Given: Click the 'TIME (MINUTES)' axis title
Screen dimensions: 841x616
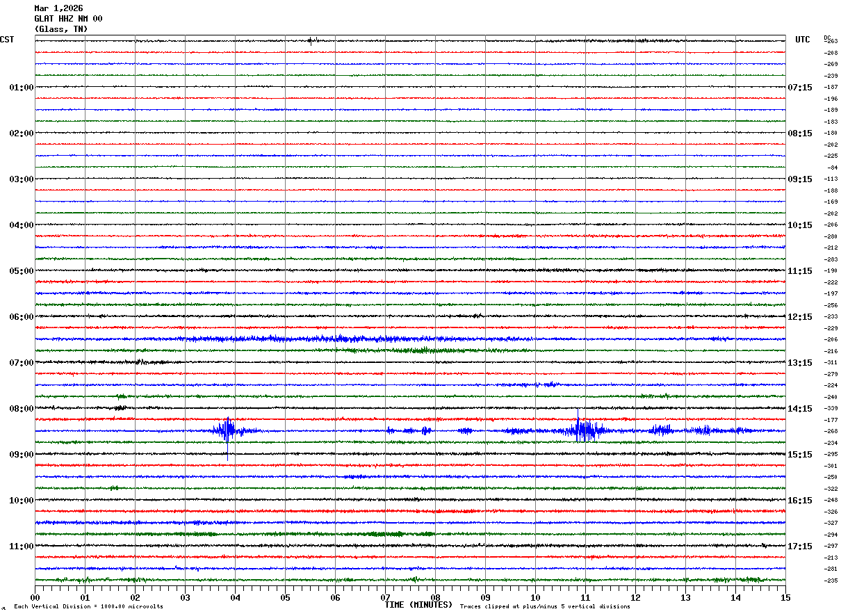Looking at the screenshot, I should click(418, 605).
